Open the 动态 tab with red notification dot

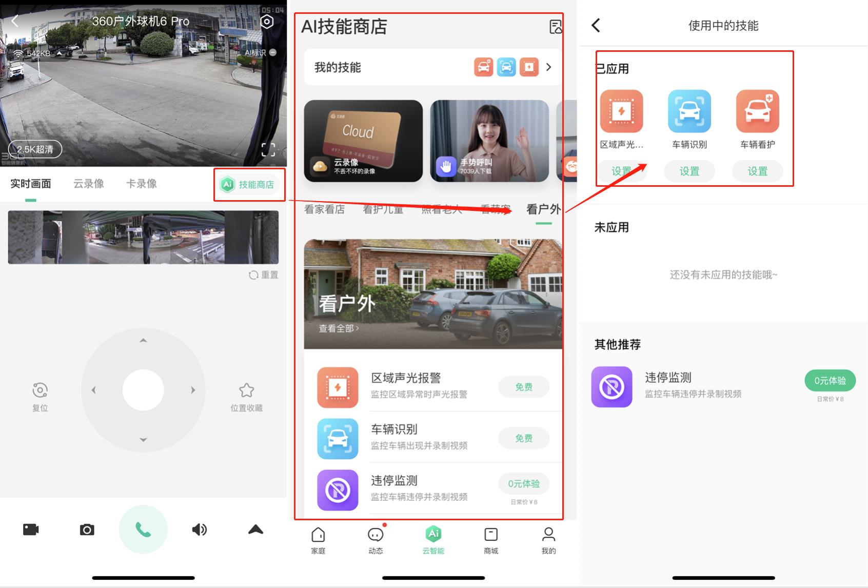(376, 534)
